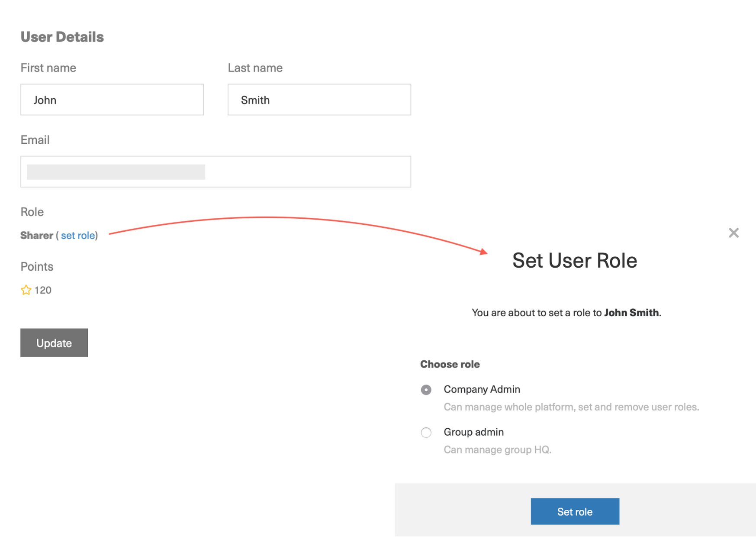
Task: Click the User Details heading
Action: 62,37
